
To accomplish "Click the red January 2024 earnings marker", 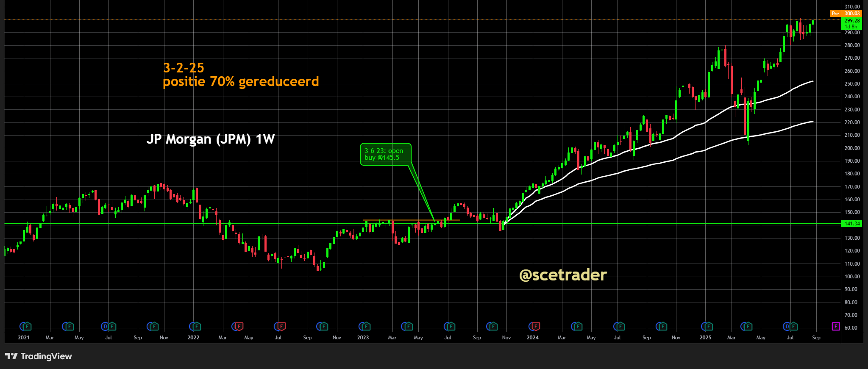I will (x=536, y=326).
